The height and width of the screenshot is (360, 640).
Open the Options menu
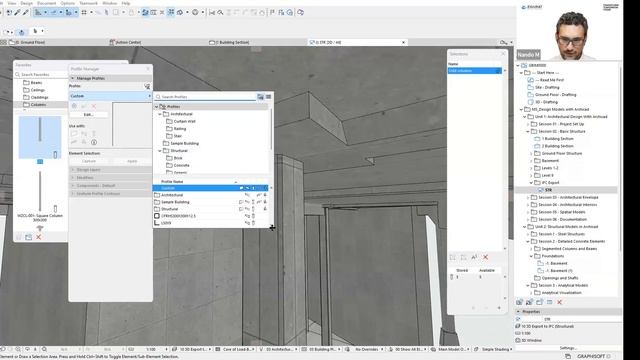coord(68,3)
